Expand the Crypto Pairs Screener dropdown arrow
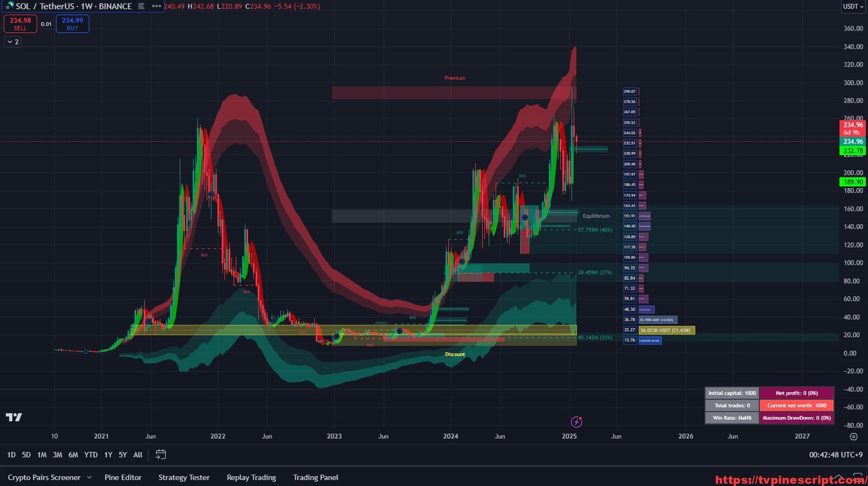This screenshot has width=868, height=486. (x=90, y=478)
